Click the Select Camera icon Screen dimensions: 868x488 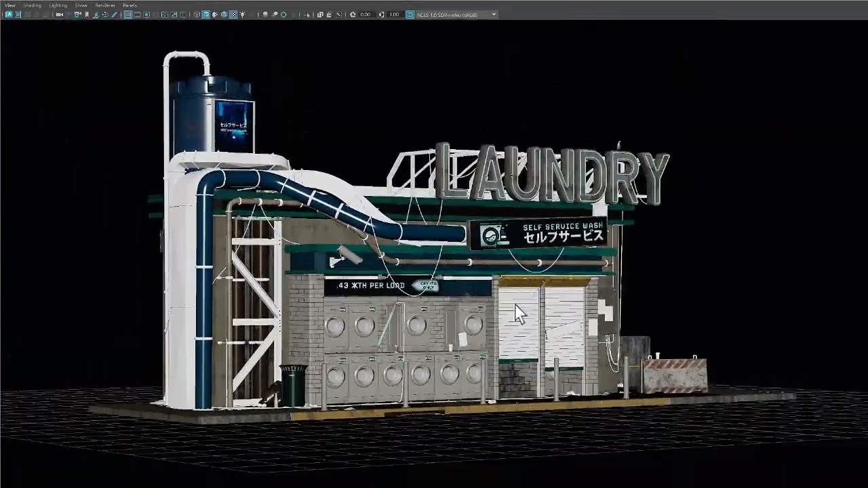[x=60, y=14]
